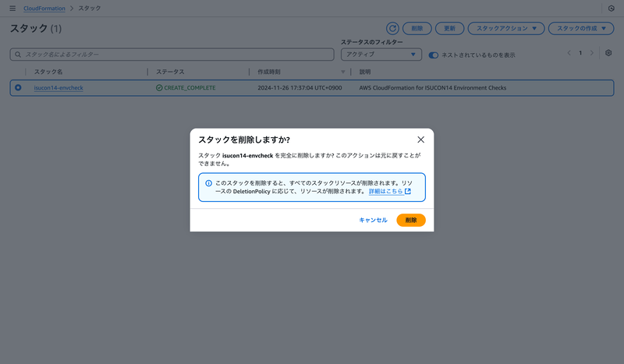624x364 pixels.
Task: Click the CREATE_COMPLETE status check icon
Action: pyautogui.click(x=159, y=88)
